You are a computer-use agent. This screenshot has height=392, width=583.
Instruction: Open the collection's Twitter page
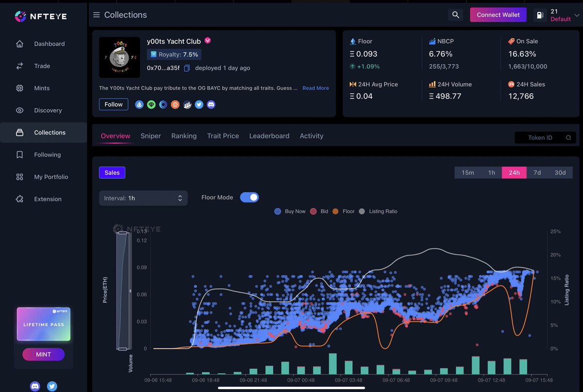[x=199, y=104]
